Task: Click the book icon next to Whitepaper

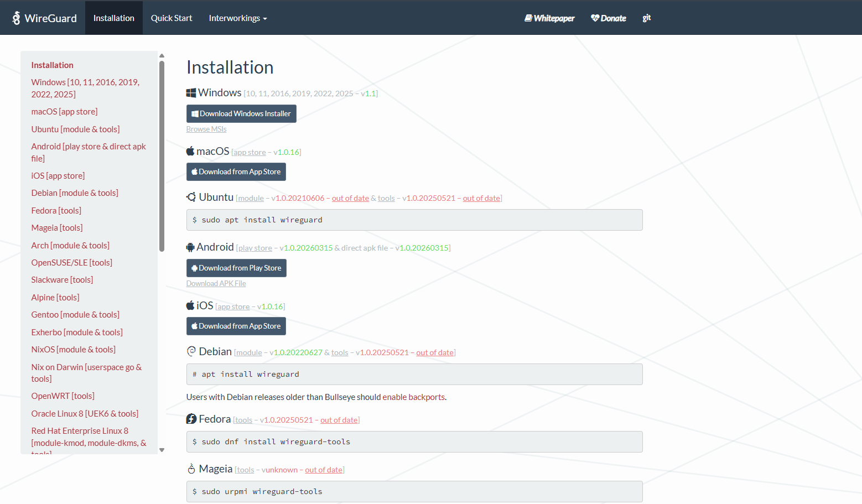Action: 528,18
